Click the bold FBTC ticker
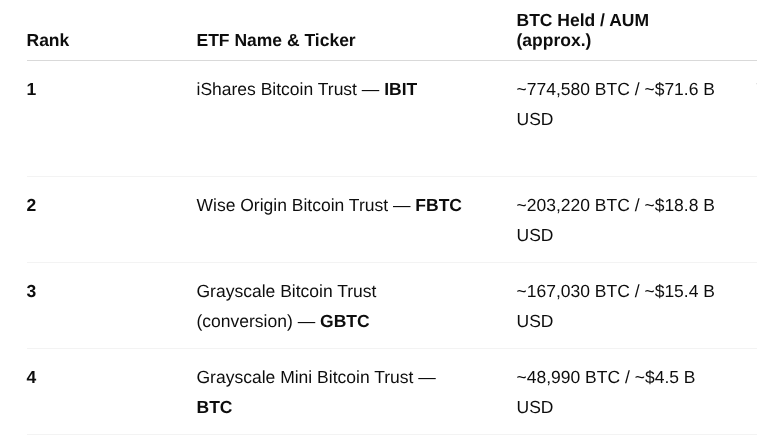This screenshot has height=435, width=757. (438, 205)
